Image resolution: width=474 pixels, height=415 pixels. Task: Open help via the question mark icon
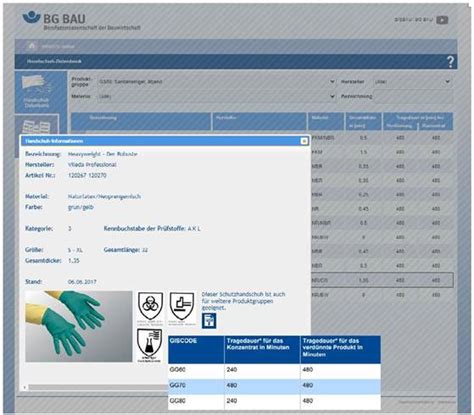click(450, 62)
